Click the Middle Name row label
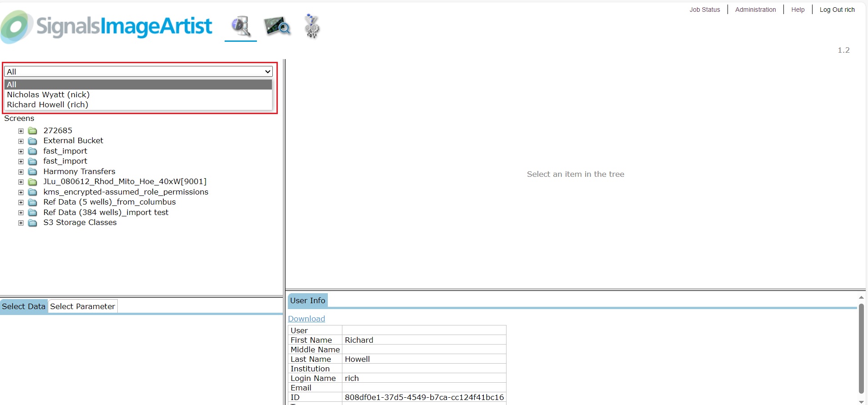 pyautogui.click(x=315, y=350)
